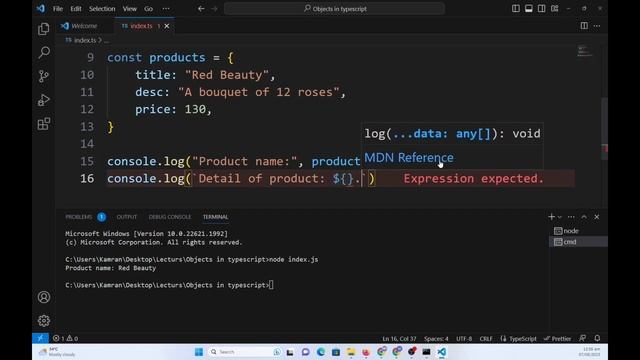Toggle the primary side bar layout icon
The width and height of the screenshot is (640, 360).
(516, 9)
